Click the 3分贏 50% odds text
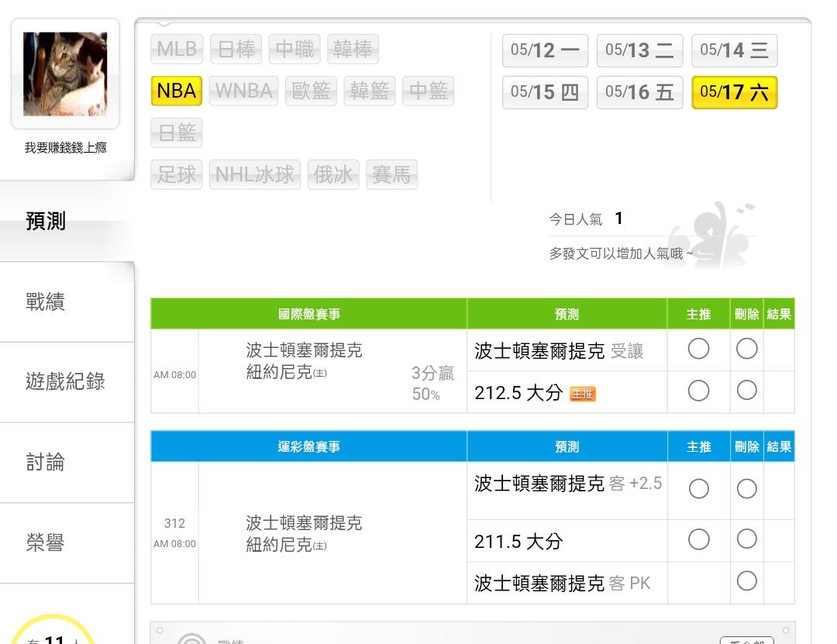 432,384
